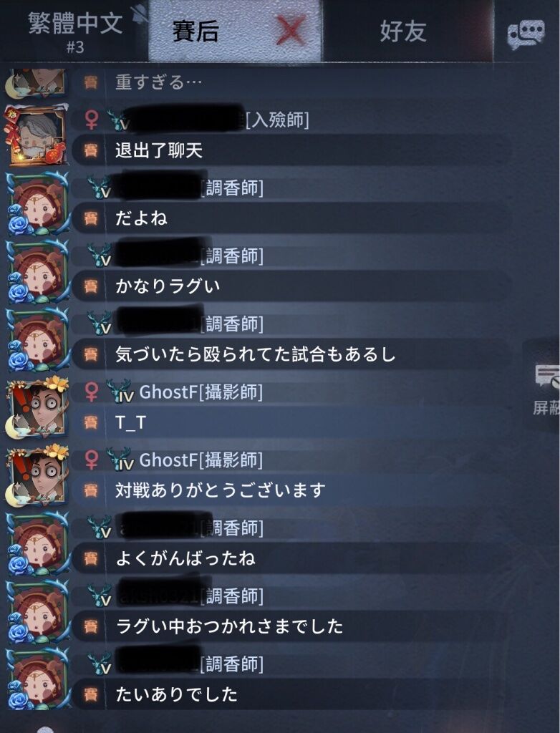Tap the 調香師 avatar beside よくがんばったね

(x=37, y=544)
